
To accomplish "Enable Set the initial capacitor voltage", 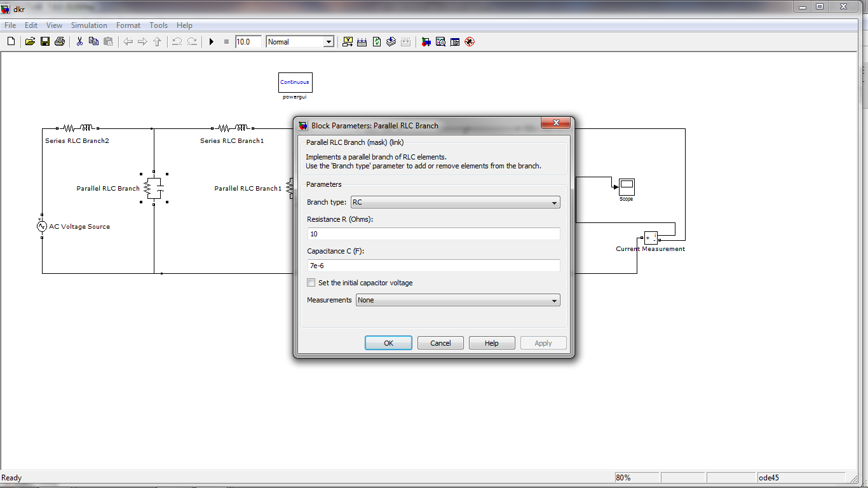I will tap(311, 282).
